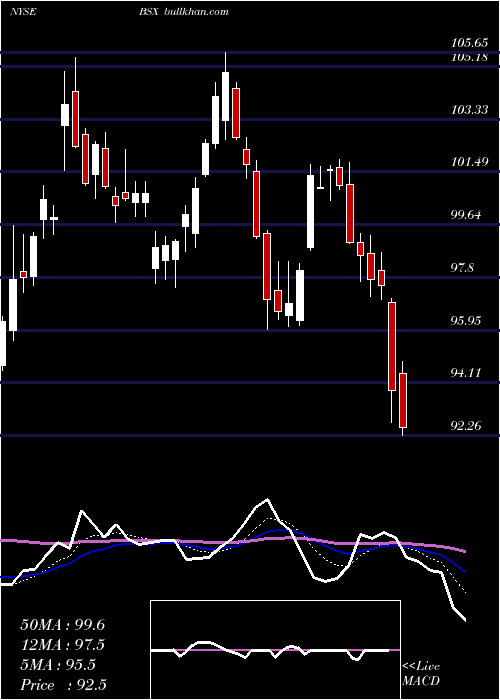Click the 5MA : 95.5 value
500x700 pixels.
click(58, 665)
